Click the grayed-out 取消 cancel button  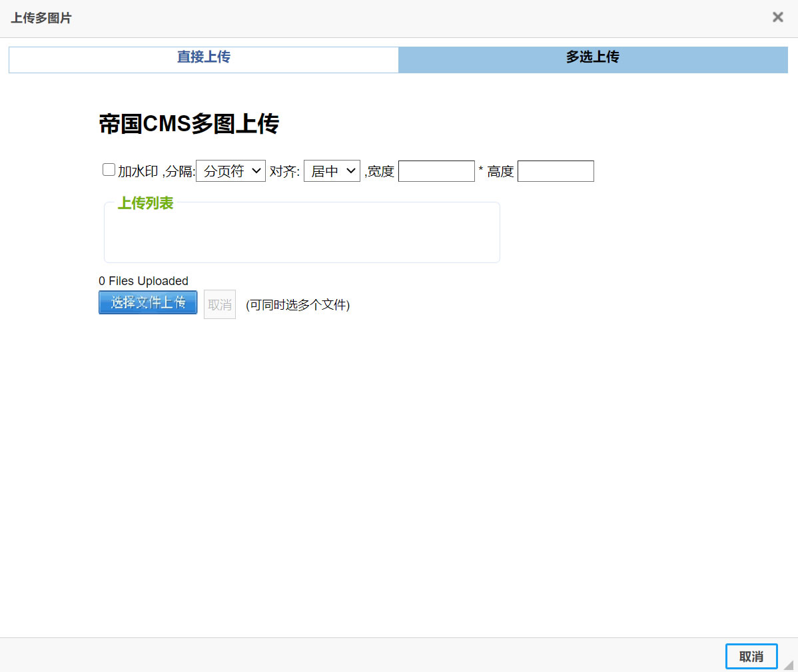[x=219, y=304]
